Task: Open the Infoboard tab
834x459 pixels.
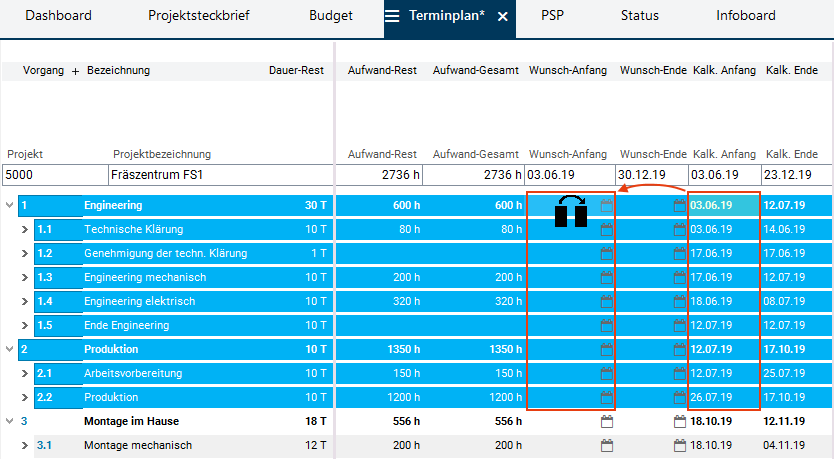Action: point(745,16)
